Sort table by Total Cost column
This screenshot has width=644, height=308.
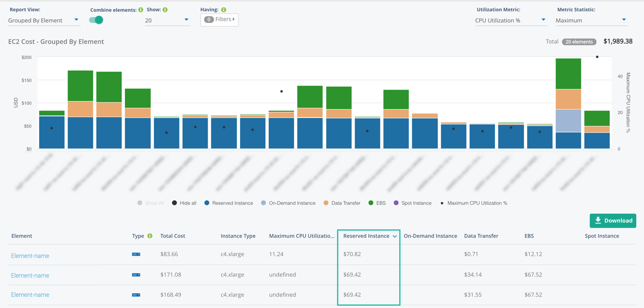point(172,236)
